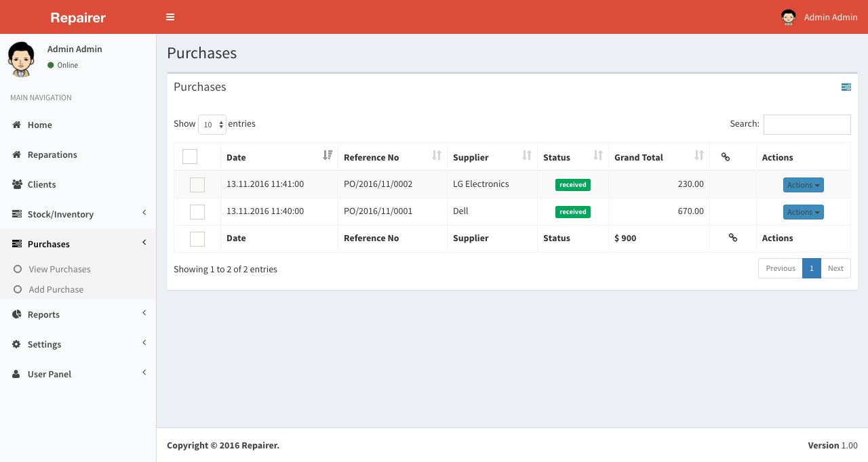This screenshot has width=868, height=462.
Task: Click the Add Purchase link
Action: tap(56, 289)
